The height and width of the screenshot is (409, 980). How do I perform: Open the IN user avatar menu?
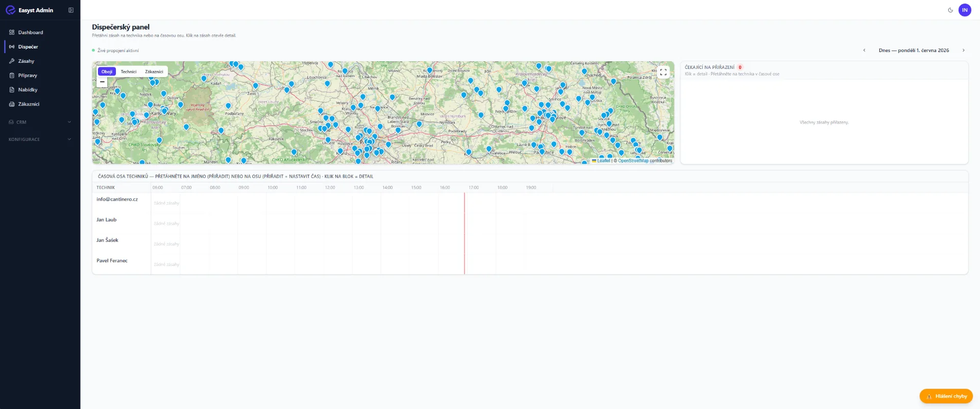tap(965, 10)
